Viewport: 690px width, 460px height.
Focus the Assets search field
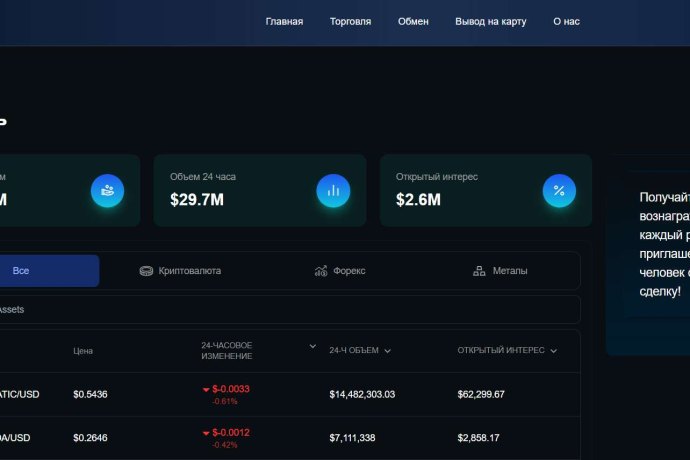click(x=289, y=309)
